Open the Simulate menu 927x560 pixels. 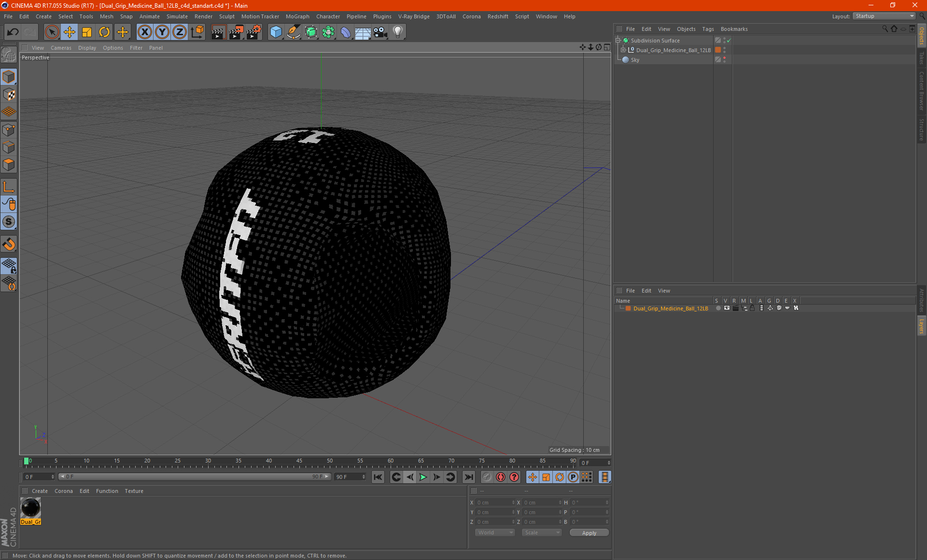(x=177, y=16)
